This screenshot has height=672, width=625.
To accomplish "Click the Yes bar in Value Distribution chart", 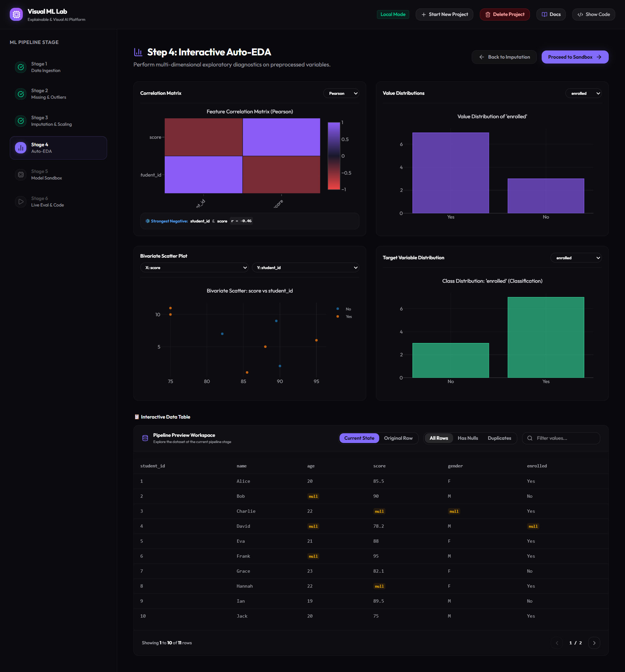I will (450, 173).
